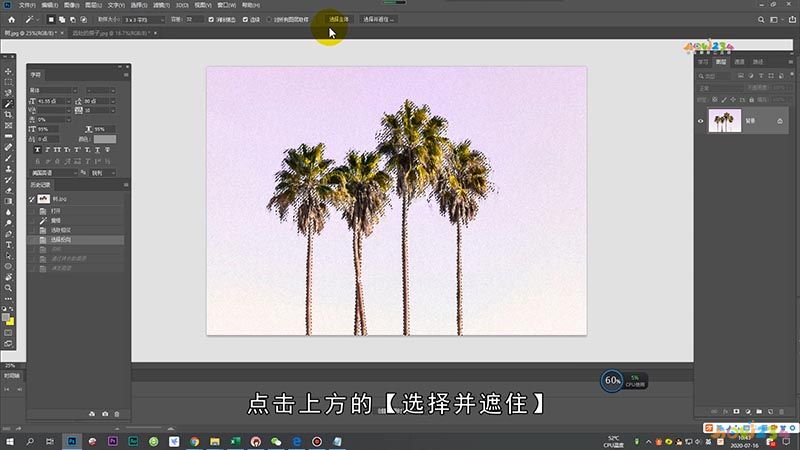Enable sample all layers checkbox
800x450 pixels.
coord(269,19)
